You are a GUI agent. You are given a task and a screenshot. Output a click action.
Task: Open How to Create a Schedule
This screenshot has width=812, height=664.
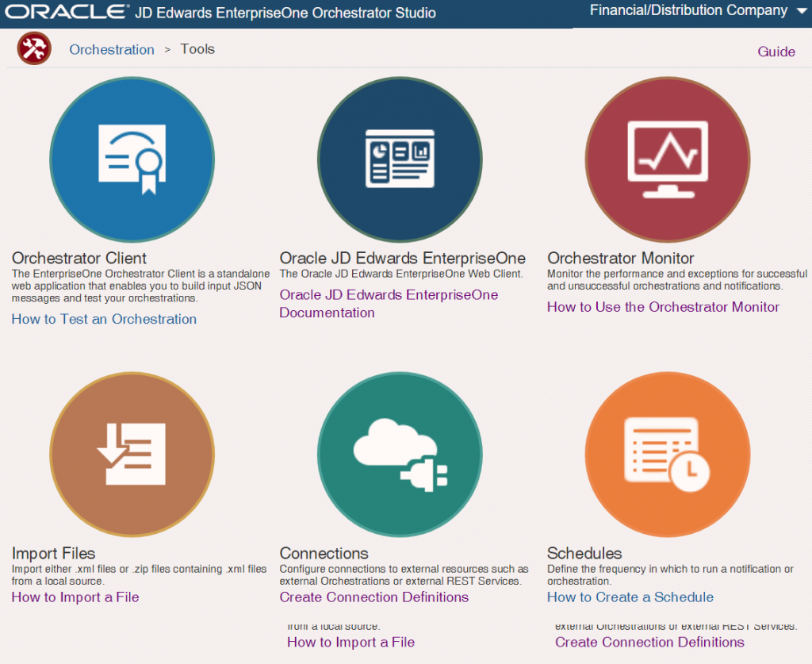click(x=630, y=597)
